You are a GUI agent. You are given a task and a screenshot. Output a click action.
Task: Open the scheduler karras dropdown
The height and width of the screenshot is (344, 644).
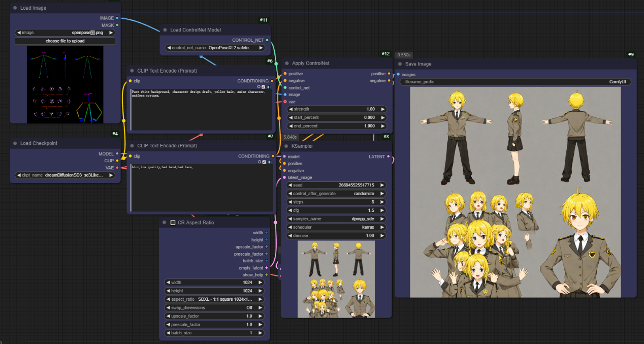(x=336, y=227)
